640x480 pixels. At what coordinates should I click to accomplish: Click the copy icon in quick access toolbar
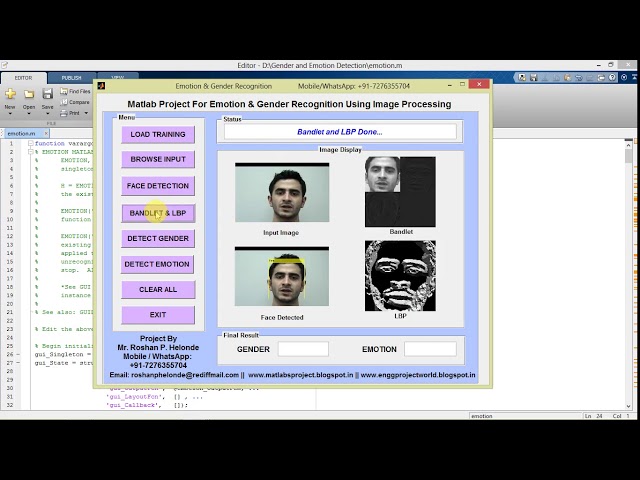pyautogui.click(x=556, y=77)
